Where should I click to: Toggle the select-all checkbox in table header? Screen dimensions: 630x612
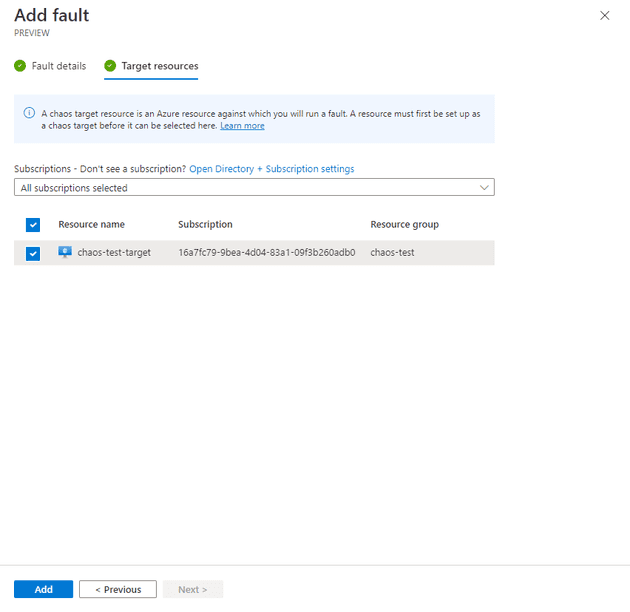(33, 225)
